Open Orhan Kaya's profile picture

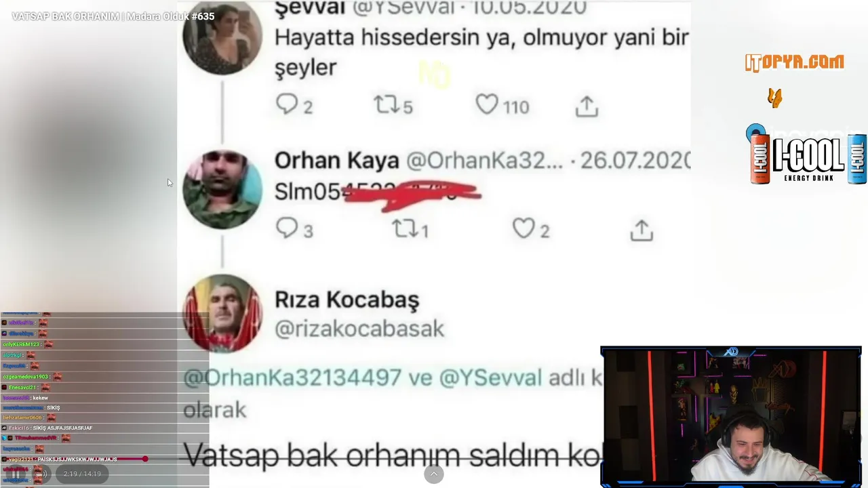pos(222,189)
